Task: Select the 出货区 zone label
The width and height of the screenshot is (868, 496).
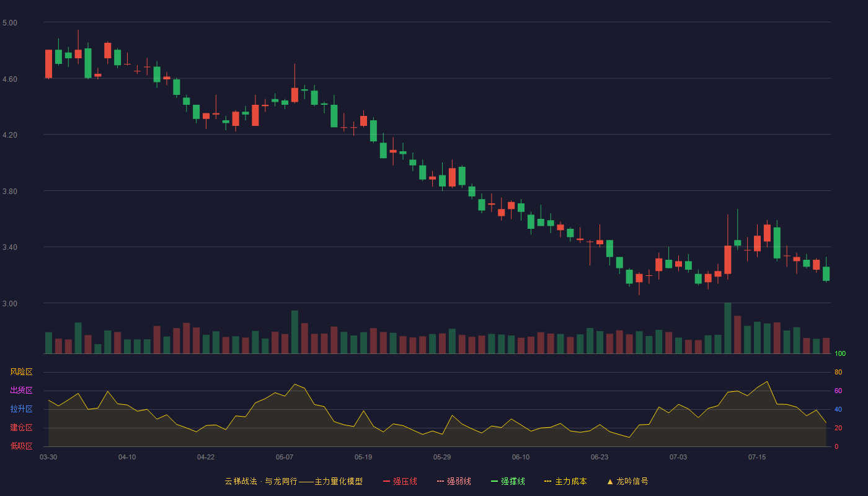Action: (21, 391)
